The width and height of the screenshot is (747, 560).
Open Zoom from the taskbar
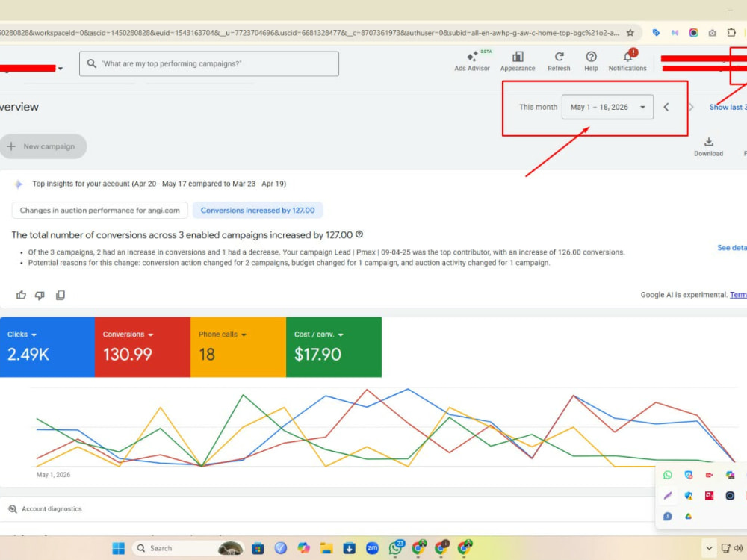372,548
